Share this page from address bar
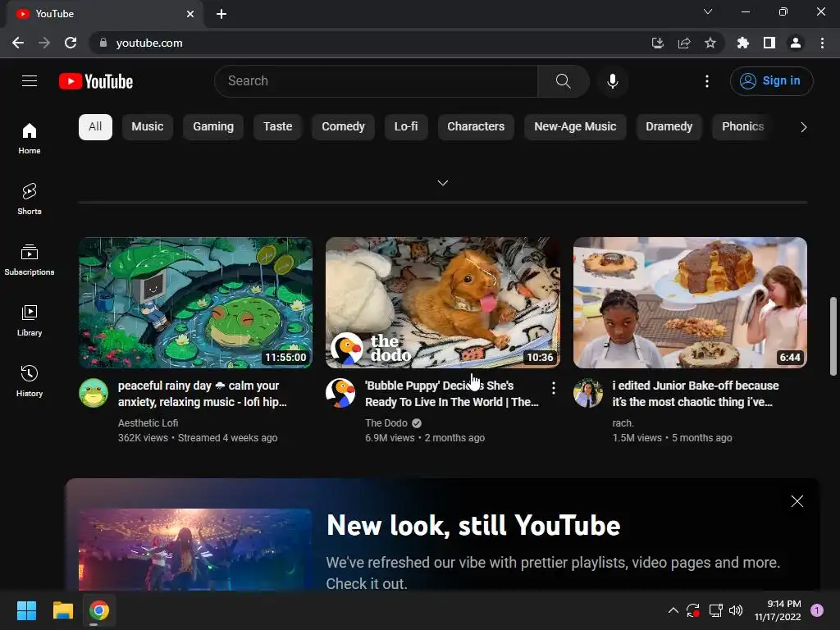Screen dimensions: 840x630 click(684, 43)
